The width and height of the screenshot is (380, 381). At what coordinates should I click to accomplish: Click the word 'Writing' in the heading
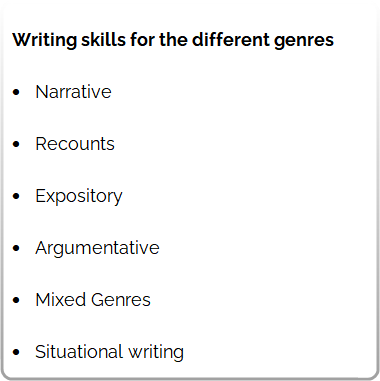click(45, 41)
